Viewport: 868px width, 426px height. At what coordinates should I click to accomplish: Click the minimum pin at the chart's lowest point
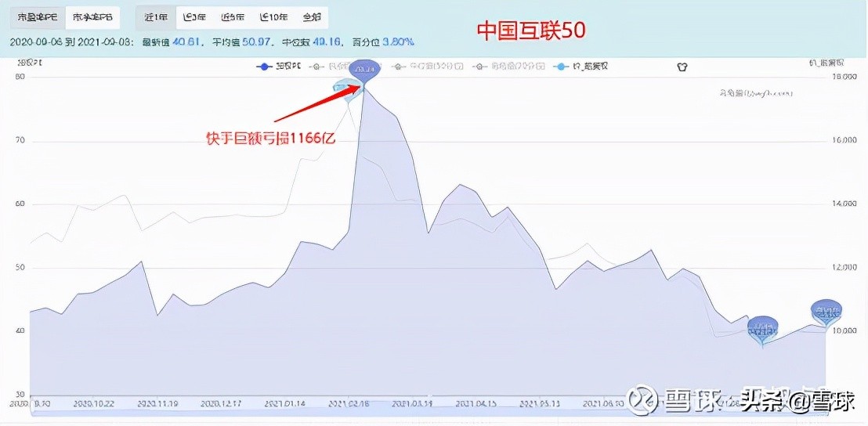(x=763, y=330)
